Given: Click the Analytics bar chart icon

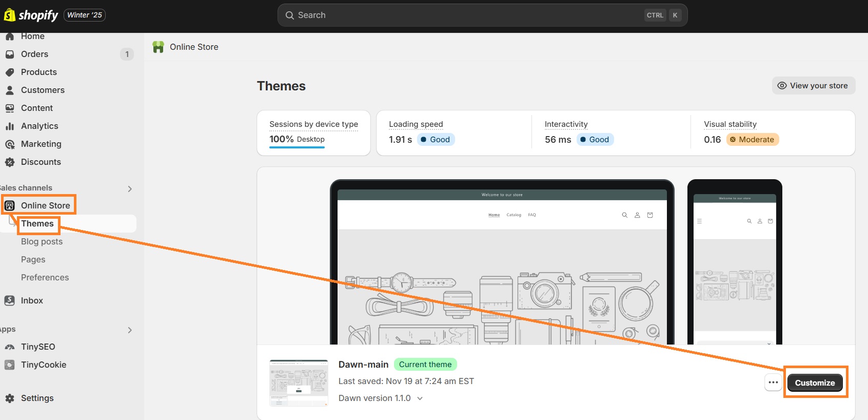Looking at the screenshot, I should coord(10,126).
